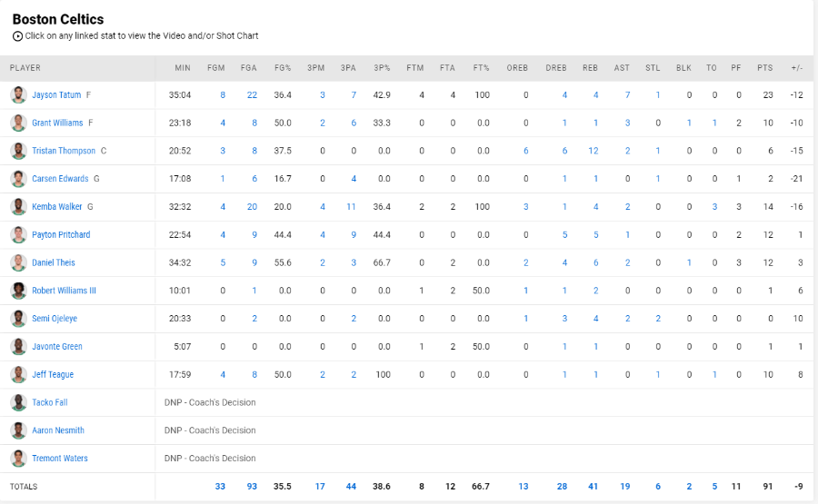Open Tacko Fall's player link
Viewport: 818px width, 504px height.
coord(50,402)
